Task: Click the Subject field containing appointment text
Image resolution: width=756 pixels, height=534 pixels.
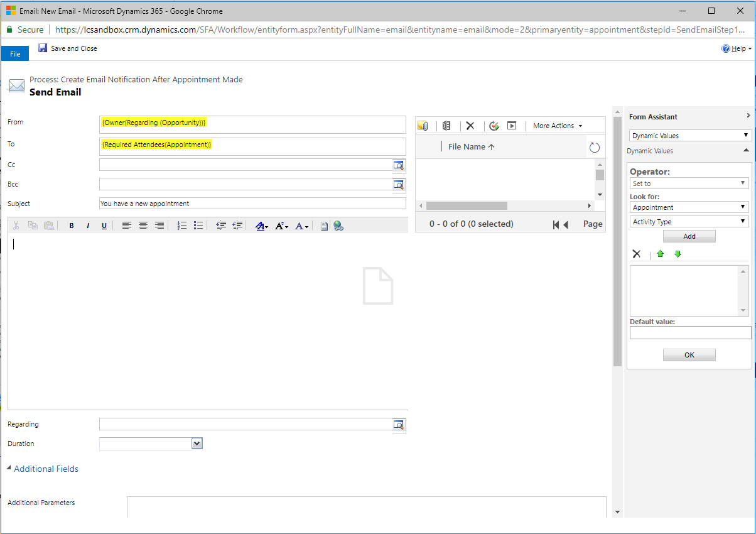Action: (251, 204)
